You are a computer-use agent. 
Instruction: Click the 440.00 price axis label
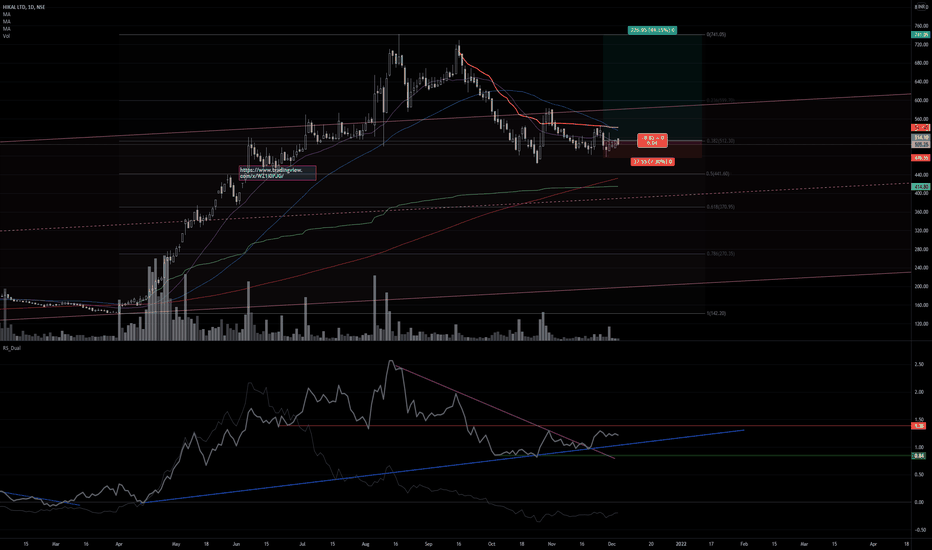[921, 175]
